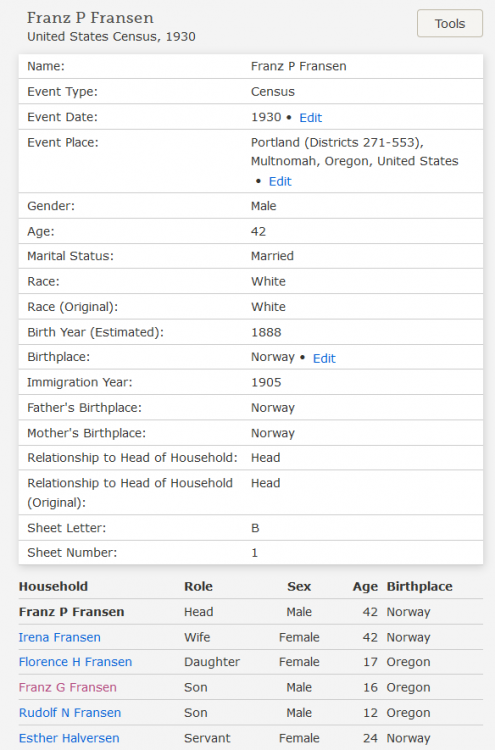Image resolution: width=495 pixels, height=750 pixels.
Task: View Franz G Fransen's record
Action: pyautogui.click(x=67, y=687)
